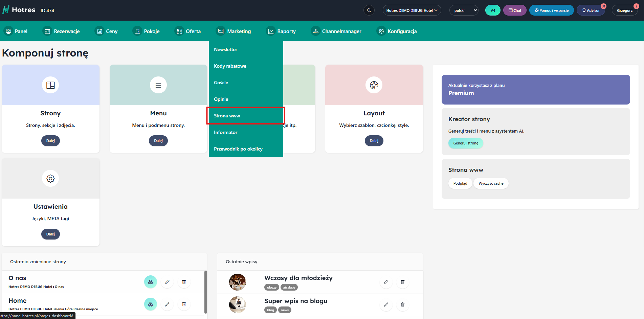Click the Wczasy dla młodzieży post thumbnail

[238, 282]
